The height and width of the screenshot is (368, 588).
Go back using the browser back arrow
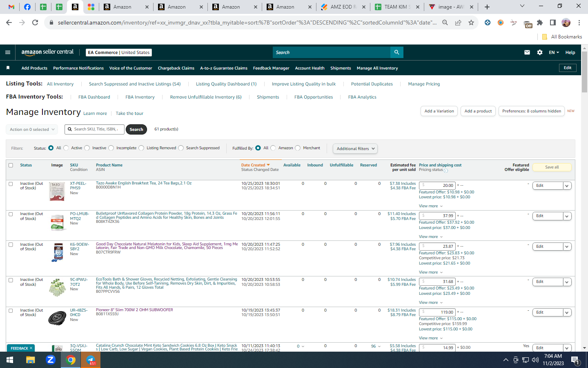pos(9,22)
